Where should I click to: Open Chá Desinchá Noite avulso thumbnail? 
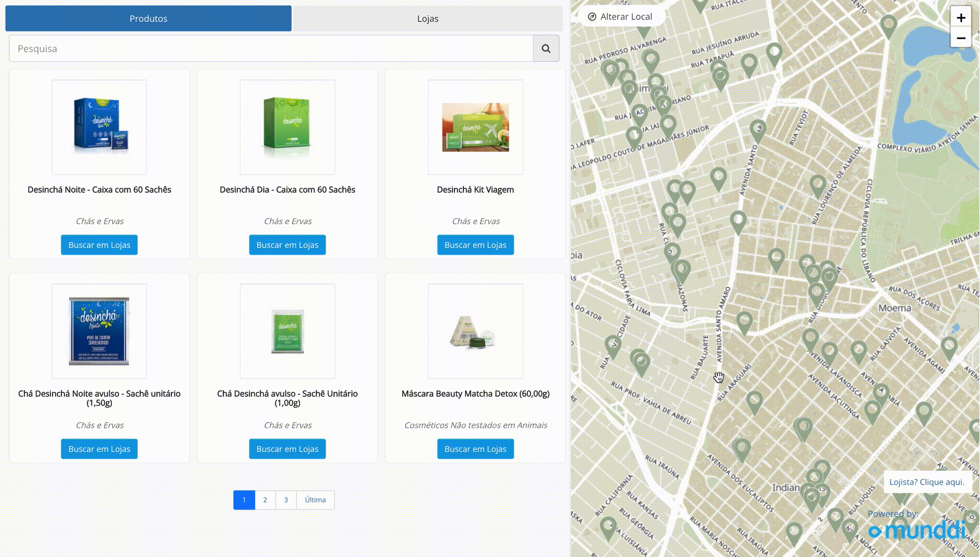[99, 331]
